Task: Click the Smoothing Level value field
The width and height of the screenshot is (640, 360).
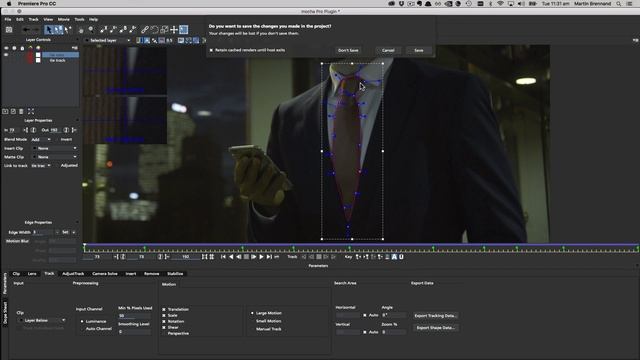Action: [x=135, y=332]
